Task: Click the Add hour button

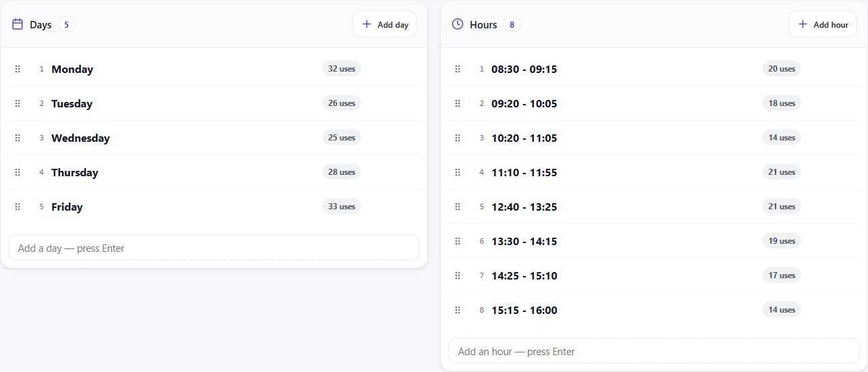Action: click(x=822, y=24)
